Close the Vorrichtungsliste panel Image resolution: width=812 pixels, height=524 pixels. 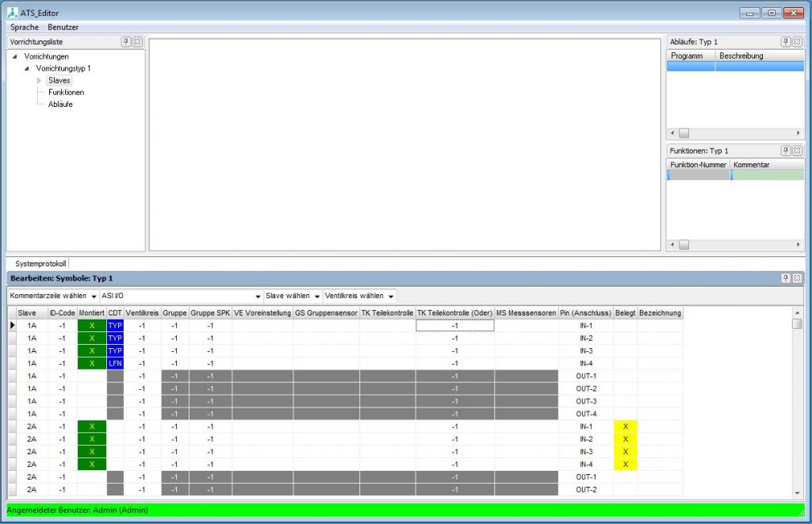coord(136,41)
